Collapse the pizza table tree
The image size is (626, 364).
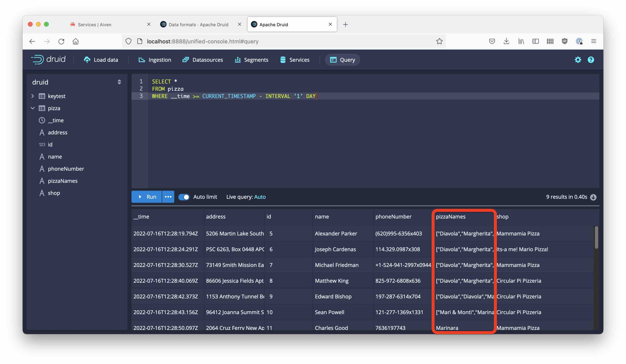pos(32,108)
